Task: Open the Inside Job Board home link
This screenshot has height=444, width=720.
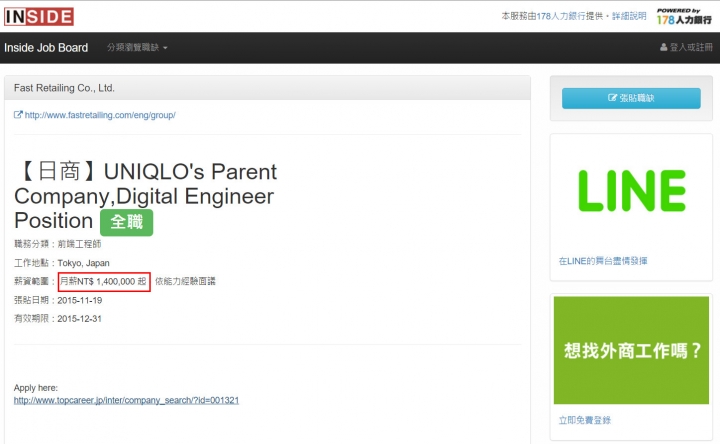Action: tap(46, 48)
